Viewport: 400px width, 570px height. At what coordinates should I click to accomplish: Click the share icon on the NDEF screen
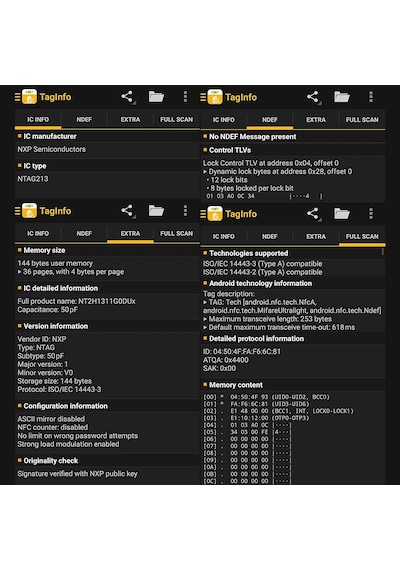click(313, 97)
